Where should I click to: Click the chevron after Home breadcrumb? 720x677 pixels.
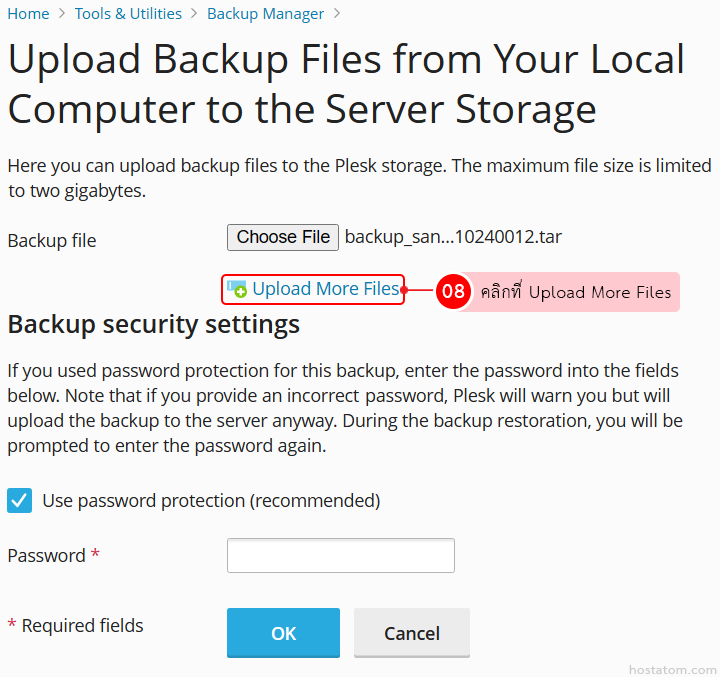(x=62, y=13)
